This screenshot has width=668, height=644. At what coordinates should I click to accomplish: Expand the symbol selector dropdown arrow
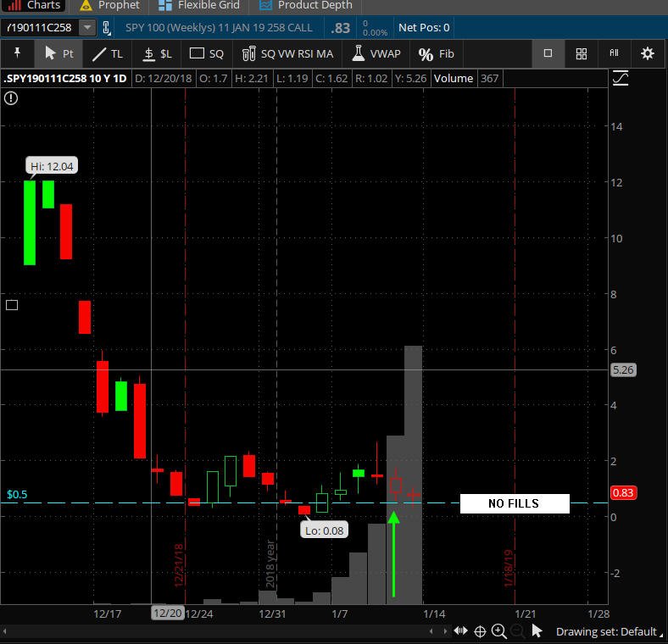[x=87, y=28]
